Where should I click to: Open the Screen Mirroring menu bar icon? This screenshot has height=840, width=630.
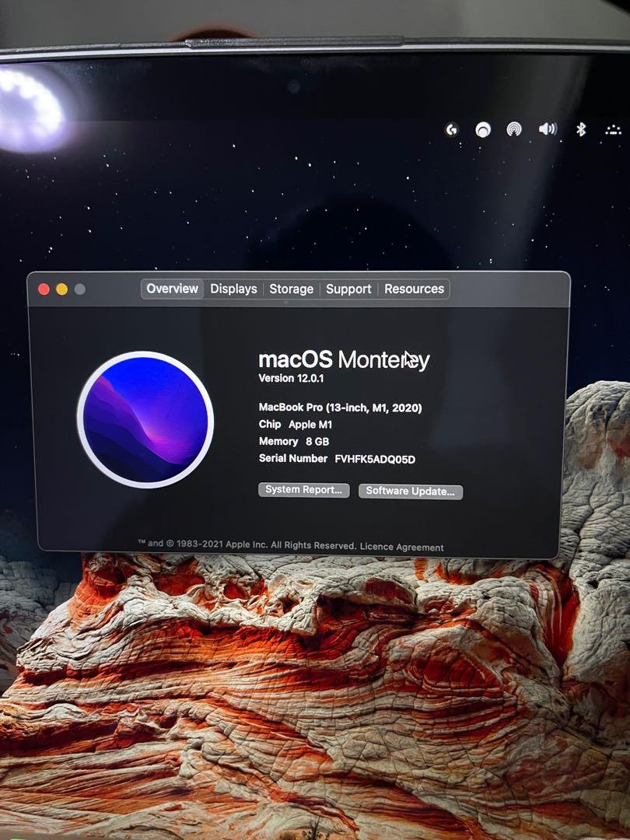515,129
